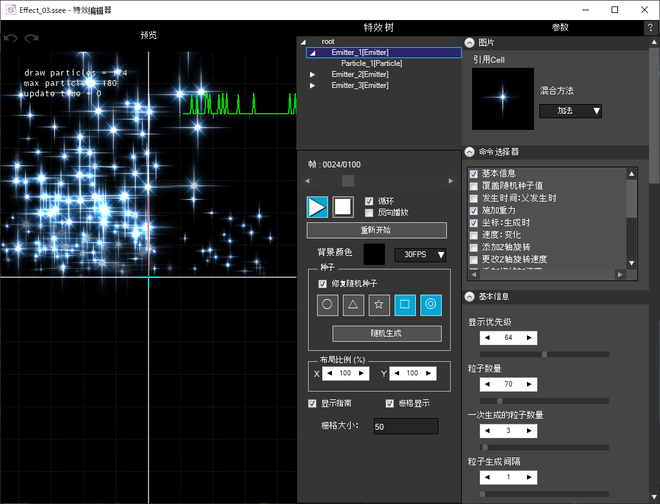Open the 加法 blend method dropdown
The width and height of the screenshot is (660, 504).
570,111
